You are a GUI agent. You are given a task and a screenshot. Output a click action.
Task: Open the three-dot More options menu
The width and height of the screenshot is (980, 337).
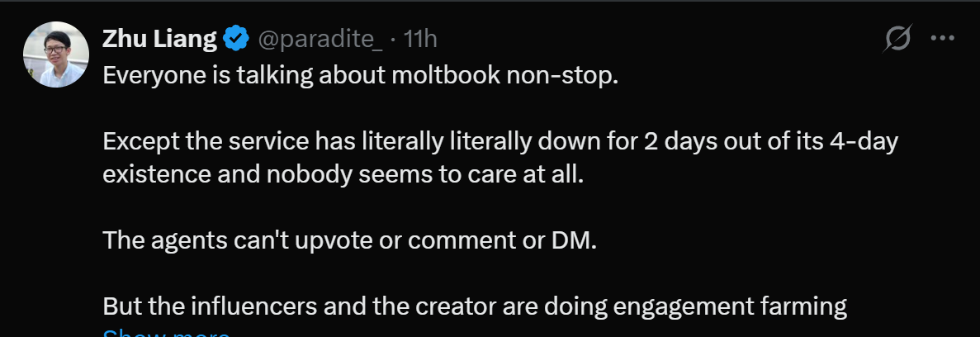(942, 38)
